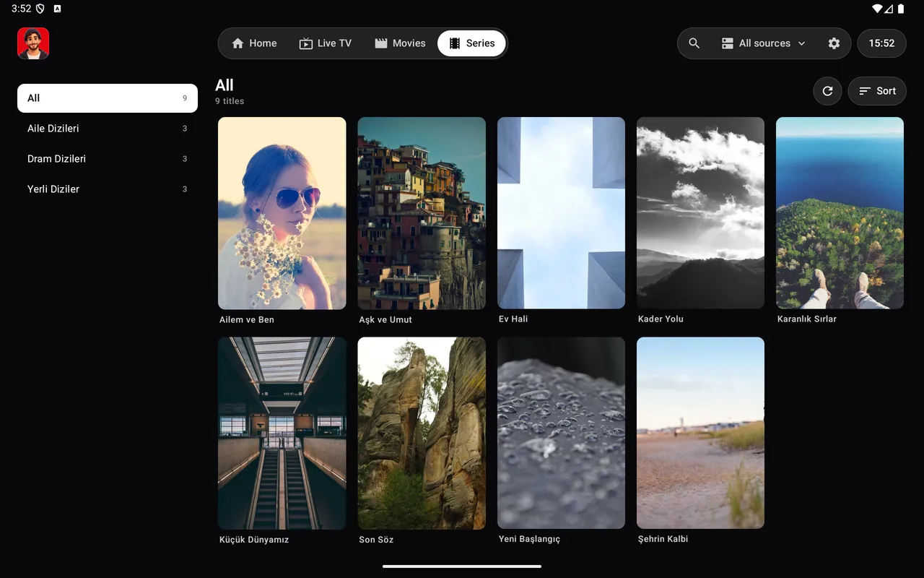Click the search magnifier icon

point(694,43)
